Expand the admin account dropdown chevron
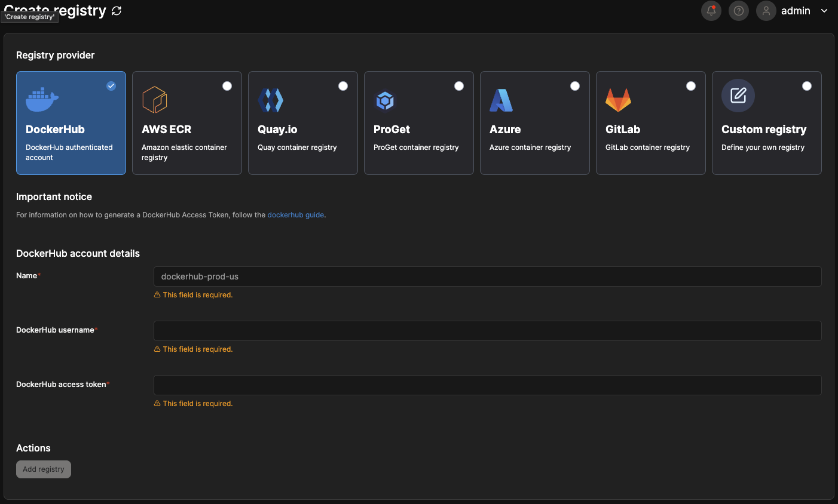 pyautogui.click(x=824, y=11)
